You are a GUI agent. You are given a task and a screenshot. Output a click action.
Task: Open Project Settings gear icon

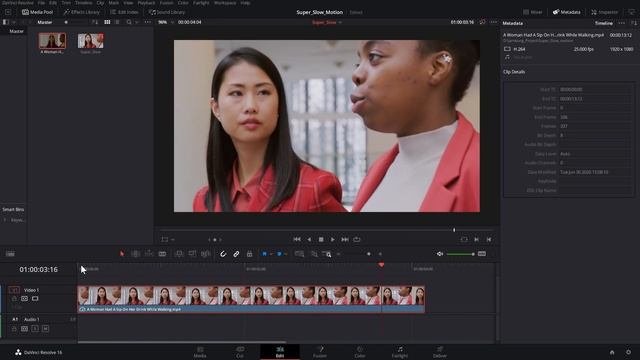click(628, 352)
